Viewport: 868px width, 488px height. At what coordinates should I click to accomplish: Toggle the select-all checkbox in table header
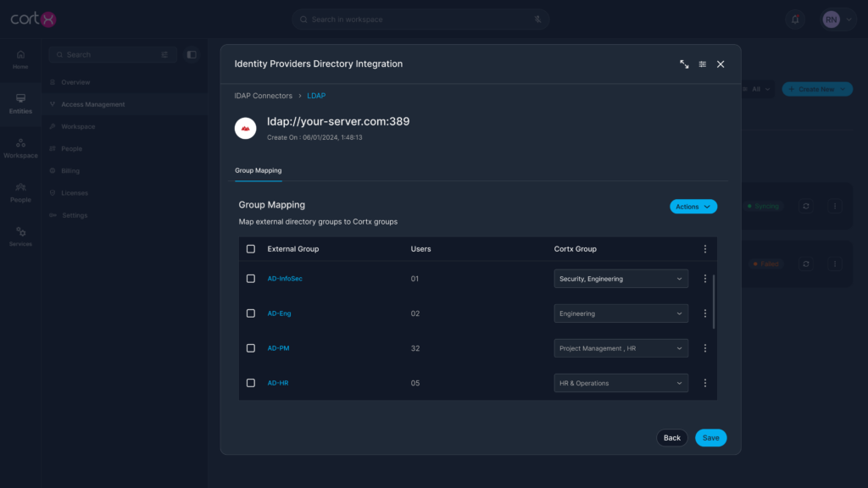coord(251,249)
